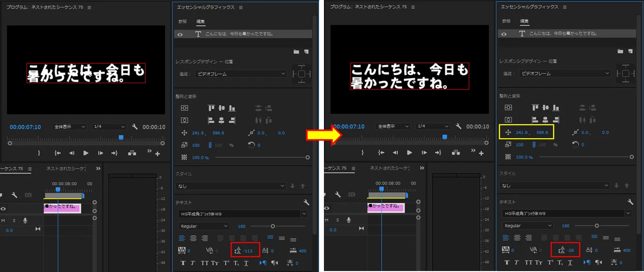
Task: Toggle text layer eye icon in left screenshot
Action: [x=180, y=34]
